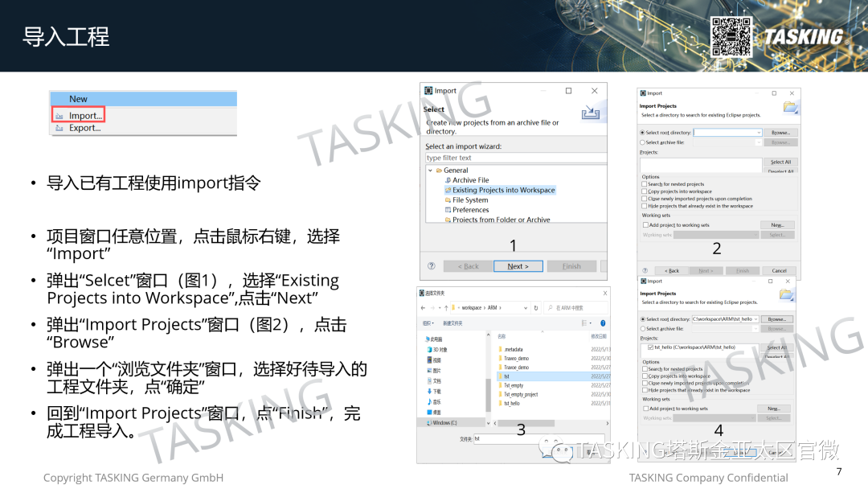868x489 pixels.
Task: Open the empty root directory combo box
Action: tap(759, 133)
